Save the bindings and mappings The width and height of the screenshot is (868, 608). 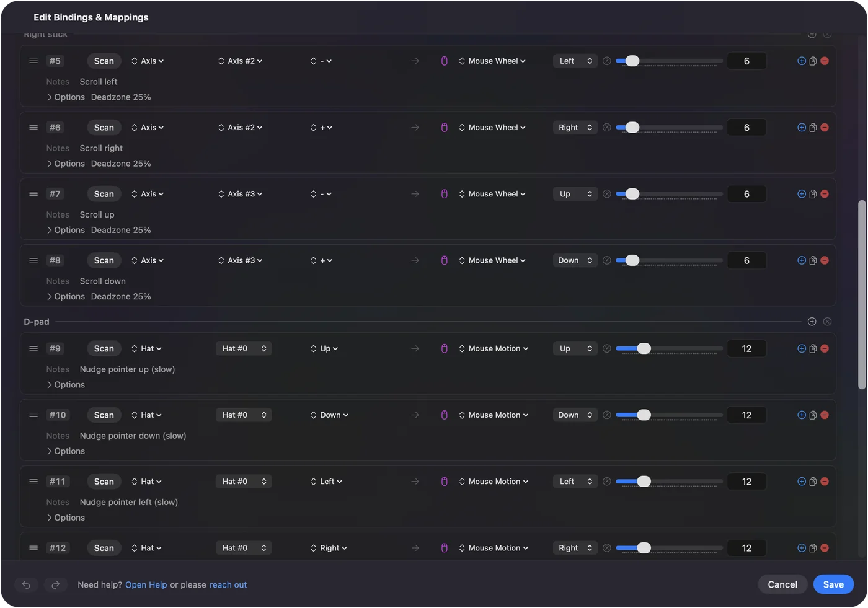click(x=833, y=584)
